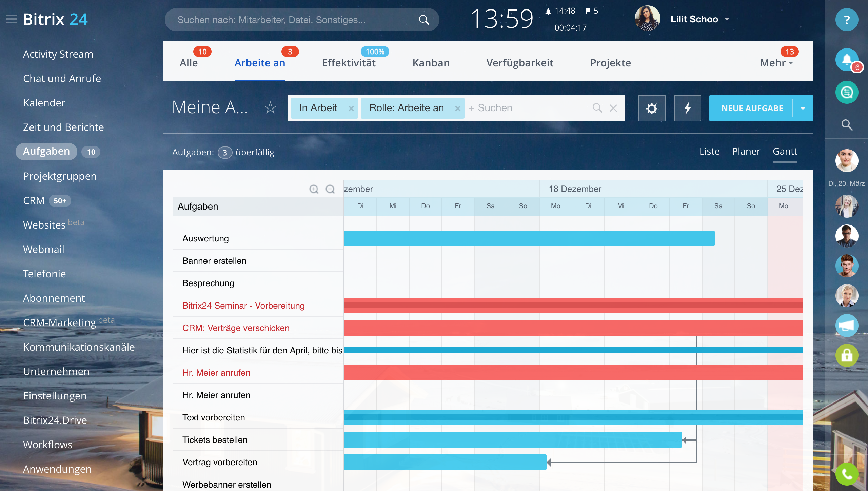Switch to the Alle tab
The width and height of the screenshot is (868, 491).
tap(189, 63)
